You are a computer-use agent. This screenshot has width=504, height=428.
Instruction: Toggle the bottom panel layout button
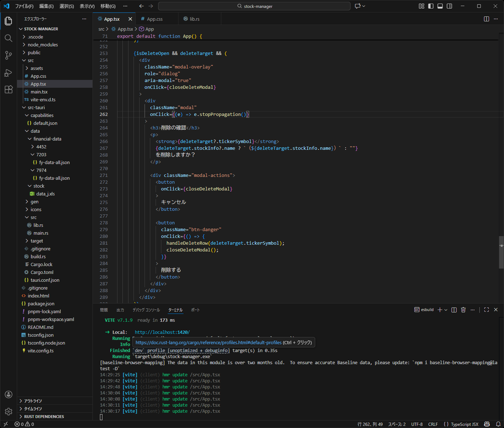(440, 6)
